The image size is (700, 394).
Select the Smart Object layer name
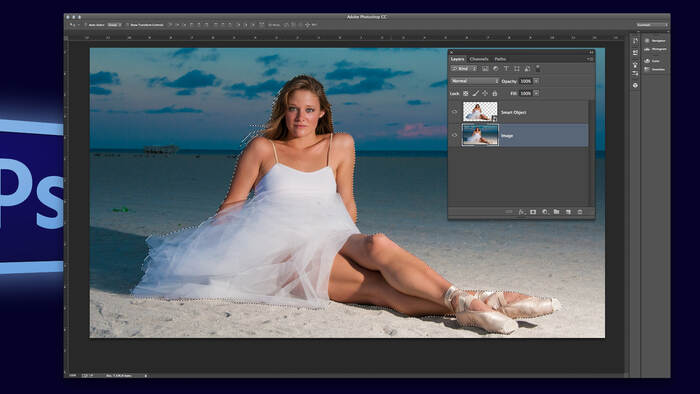point(513,112)
